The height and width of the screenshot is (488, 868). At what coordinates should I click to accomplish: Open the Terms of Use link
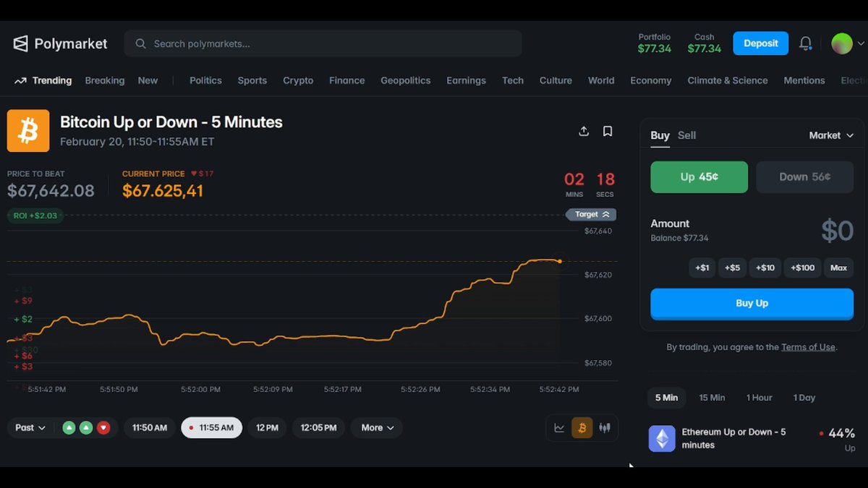point(808,347)
